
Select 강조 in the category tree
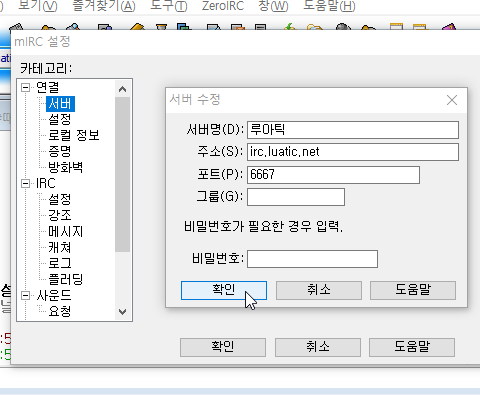tap(60, 215)
